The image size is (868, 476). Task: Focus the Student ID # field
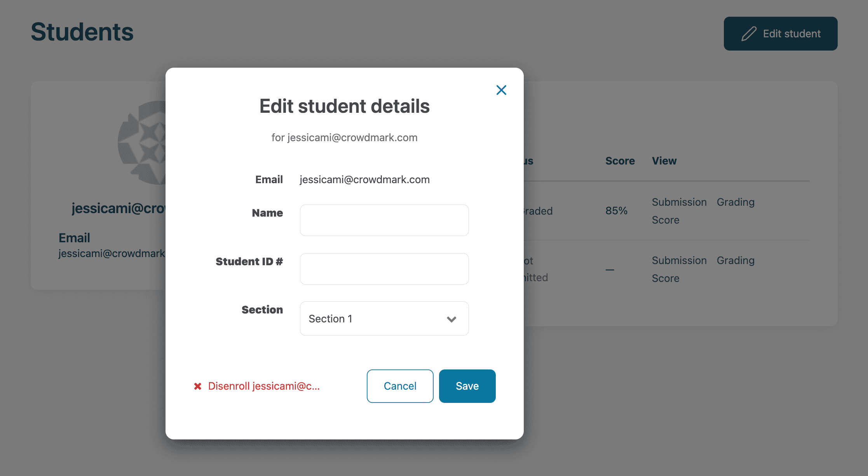click(x=384, y=269)
